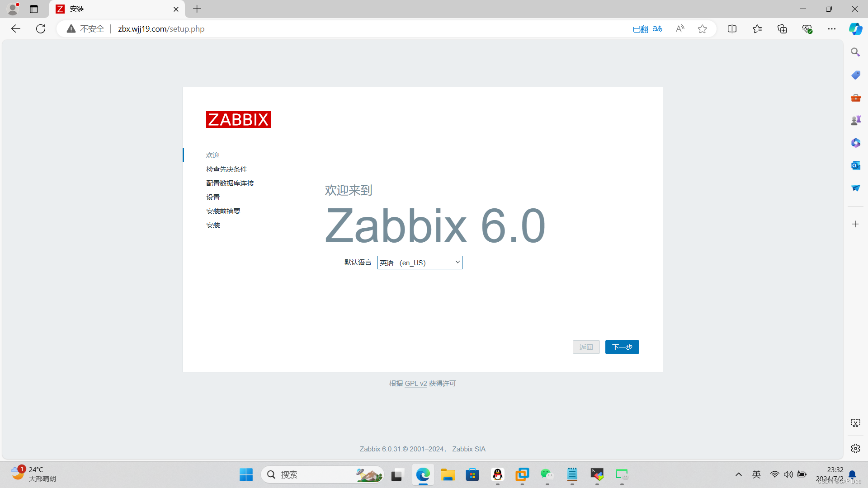Add page to favorites with star icon
The image size is (868, 488).
point(702,29)
